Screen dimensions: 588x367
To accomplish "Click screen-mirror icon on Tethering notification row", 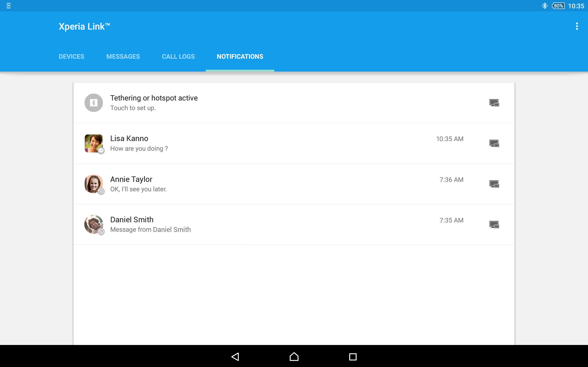I will (494, 103).
